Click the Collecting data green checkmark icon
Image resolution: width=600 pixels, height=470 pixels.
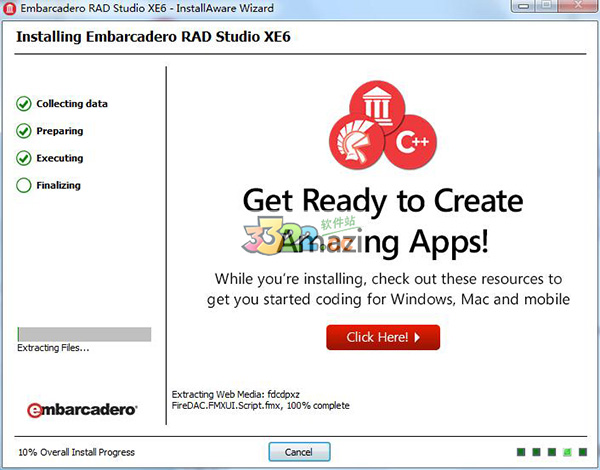pyautogui.click(x=24, y=104)
